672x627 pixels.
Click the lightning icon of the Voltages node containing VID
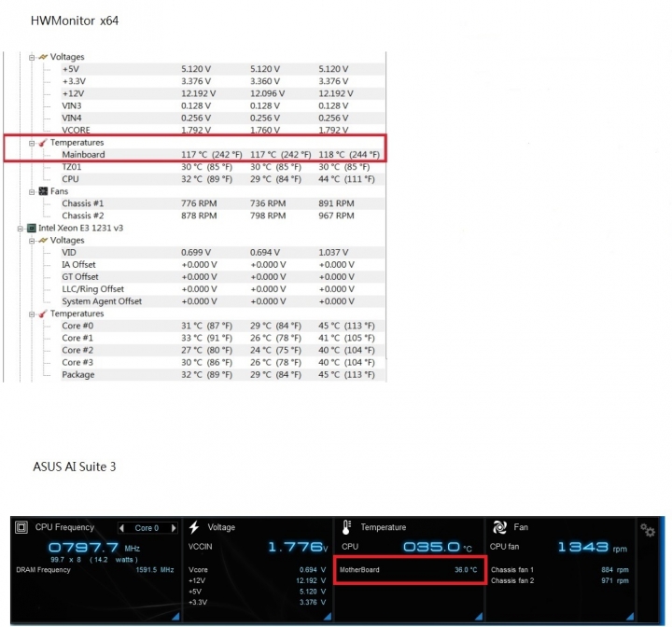tap(43, 241)
